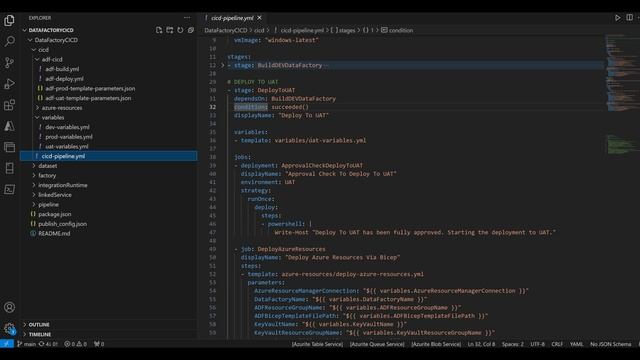The width and height of the screenshot is (640, 360).
Task: Open the Azure view in activity bar
Action: pyautogui.click(x=9, y=126)
